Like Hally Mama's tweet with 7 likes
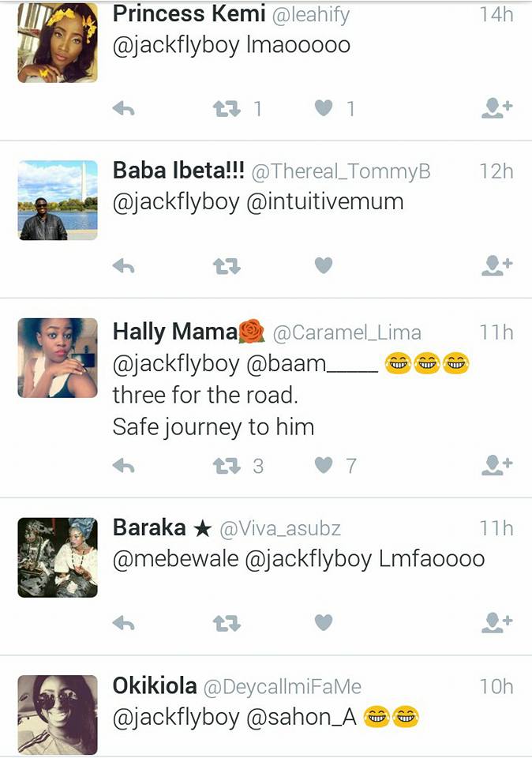 click(x=324, y=466)
